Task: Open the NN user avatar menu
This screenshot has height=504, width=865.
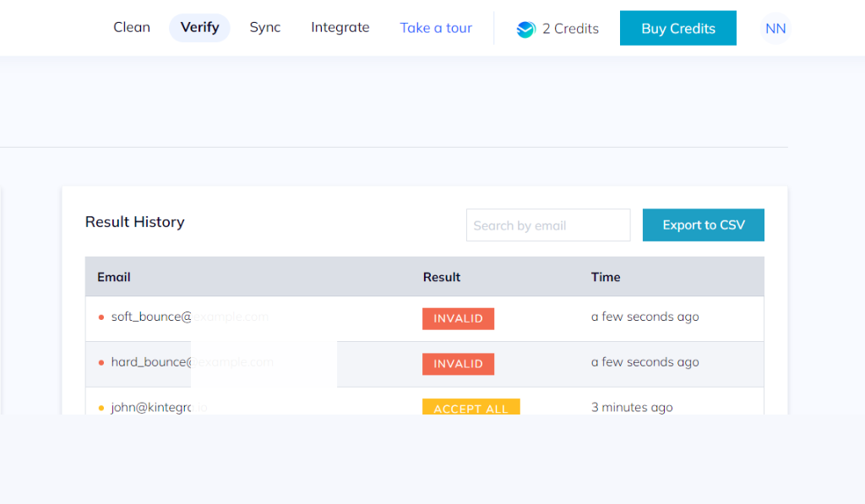Action: click(x=775, y=28)
